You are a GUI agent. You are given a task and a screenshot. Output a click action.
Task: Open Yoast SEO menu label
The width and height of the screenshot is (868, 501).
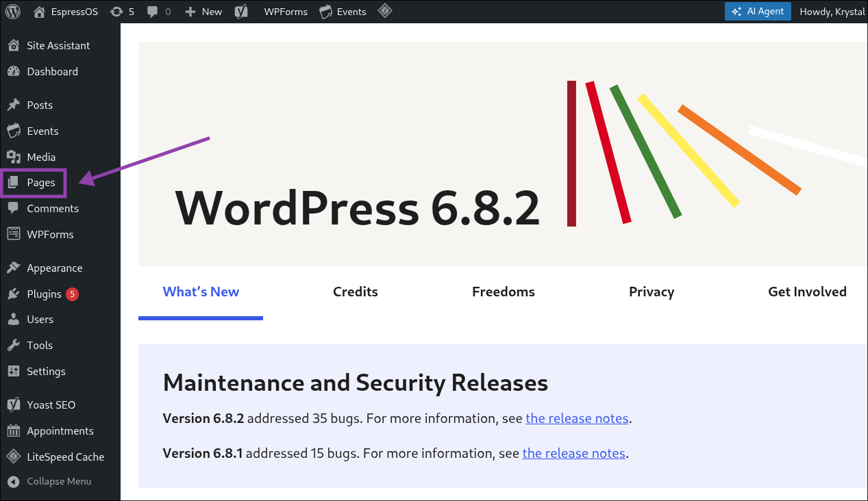coord(51,405)
